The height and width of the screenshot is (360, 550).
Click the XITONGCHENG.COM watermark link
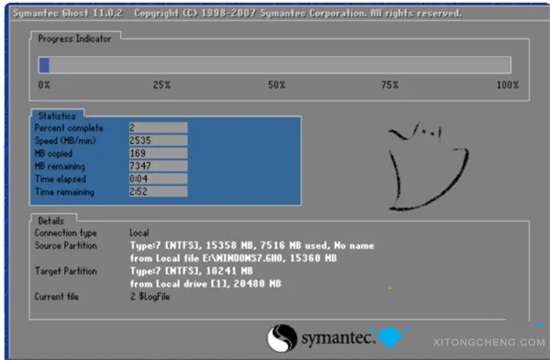[x=489, y=342]
